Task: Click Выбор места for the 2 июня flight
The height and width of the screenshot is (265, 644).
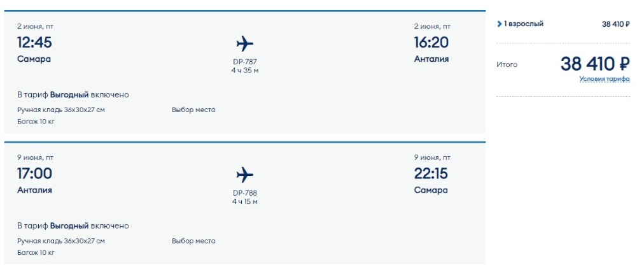Action: point(193,110)
